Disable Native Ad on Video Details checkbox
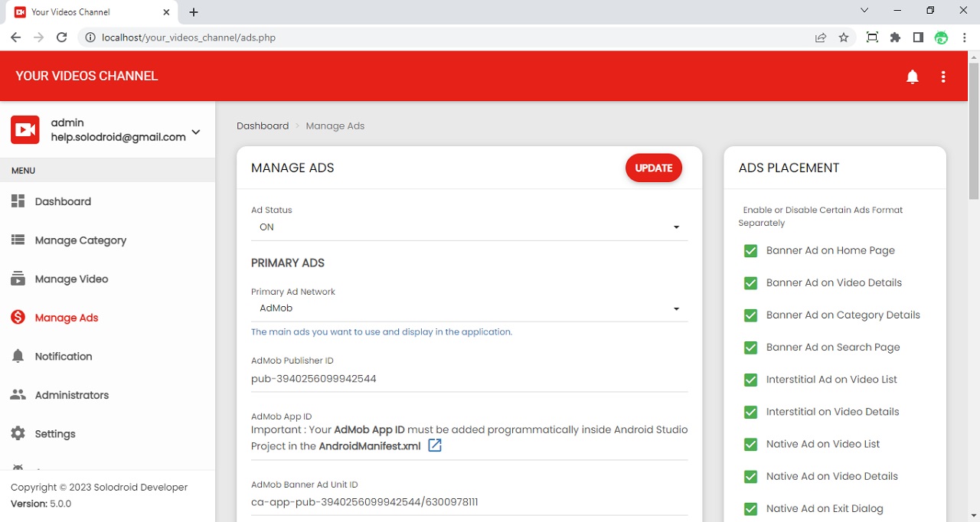Image resolution: width=980 pixels, height=522 pixels. (750, 477)
